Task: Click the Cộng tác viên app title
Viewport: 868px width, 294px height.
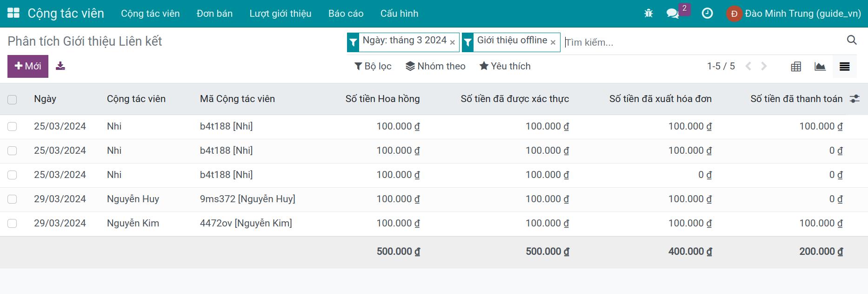Action: 66,14
